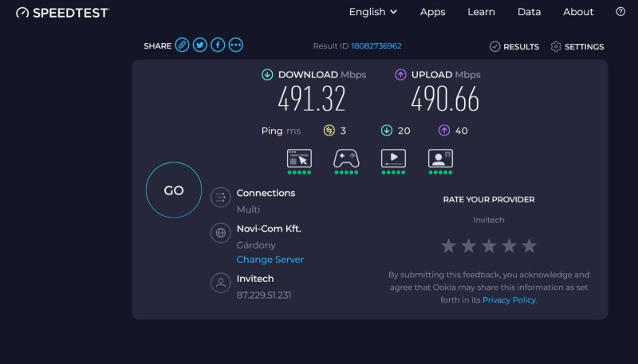Image resolution: width=638 pixels, height=364 pixels.
Task: Share the result on Facebook
Action: coord(218,45)
